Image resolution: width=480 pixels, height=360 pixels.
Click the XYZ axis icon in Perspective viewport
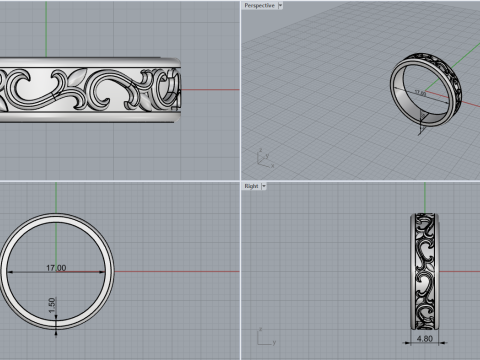pos(265,159)
